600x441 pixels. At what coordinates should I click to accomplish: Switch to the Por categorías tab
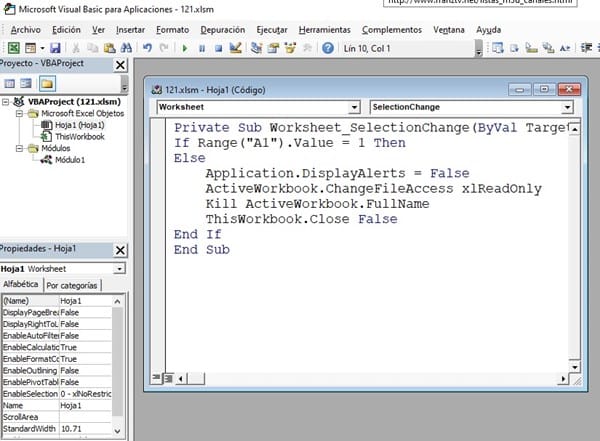(x=73, y=285)
